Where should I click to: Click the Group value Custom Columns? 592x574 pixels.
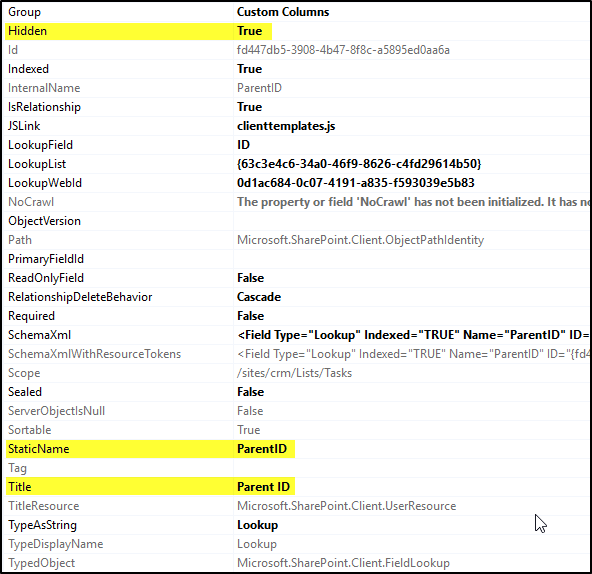(x=283, y=12)
